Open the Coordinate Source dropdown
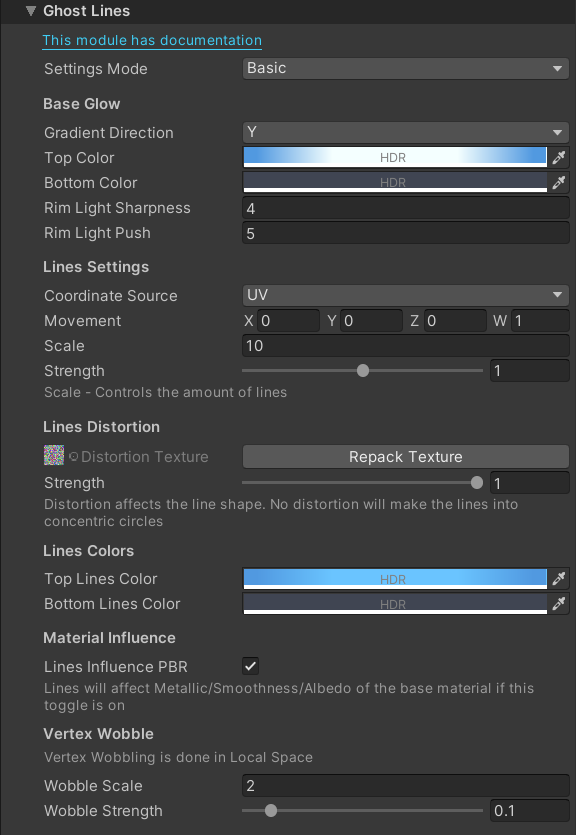Viewport: 576px width, 835px height. pos(404,296)
